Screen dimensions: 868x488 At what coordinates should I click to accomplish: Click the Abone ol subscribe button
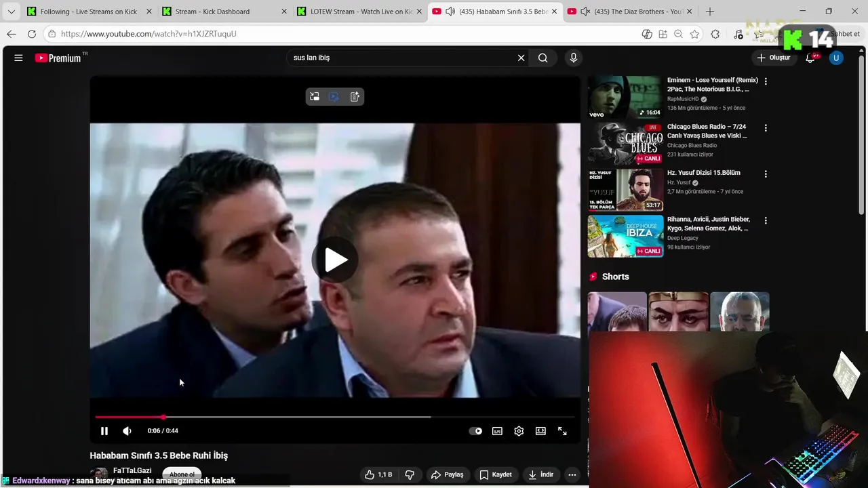click(x=182, y=474)
